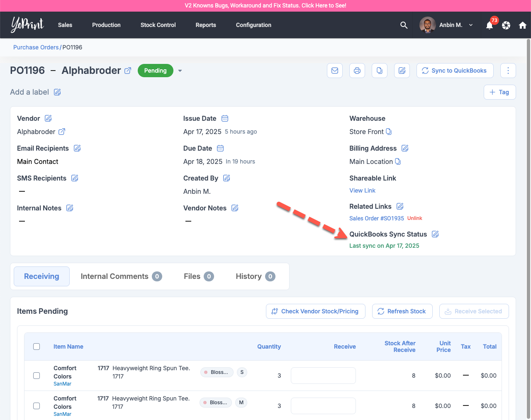531x420 pixels.
Task: Check the size S tee row
Action: tap(37, 376)
